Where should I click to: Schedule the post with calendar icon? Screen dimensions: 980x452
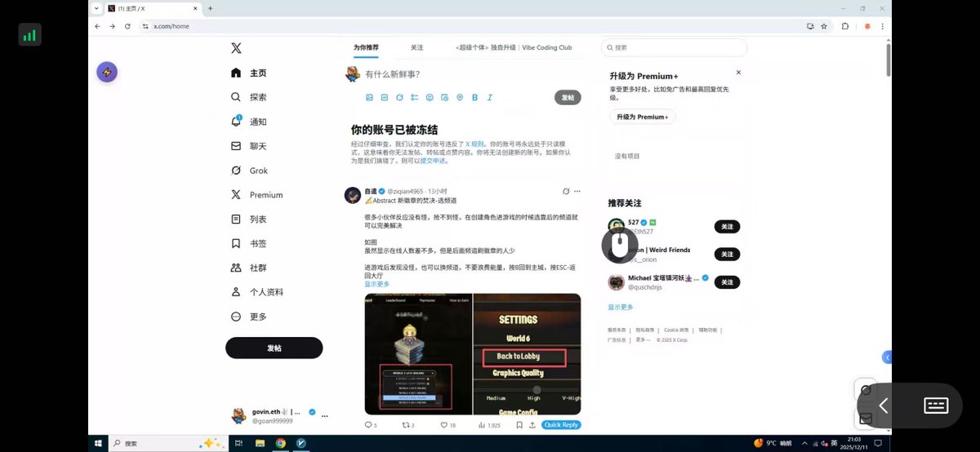(x=445, y=97)
